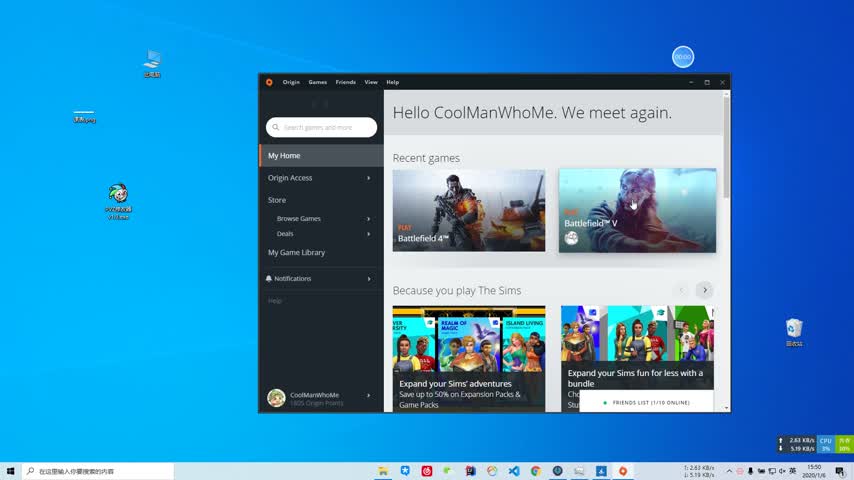The width and height of the screenshot is (854, 480).
Task: Open the blue star app on taskbar
Action: pyautogui.click(x=405, y=471)
